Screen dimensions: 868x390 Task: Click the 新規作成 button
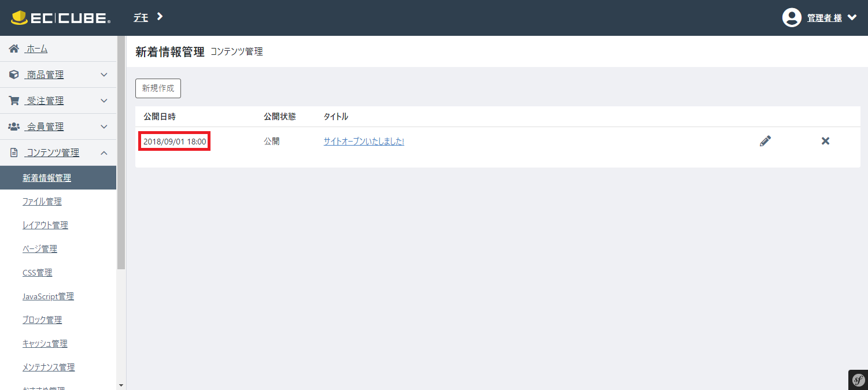(158, 88)
